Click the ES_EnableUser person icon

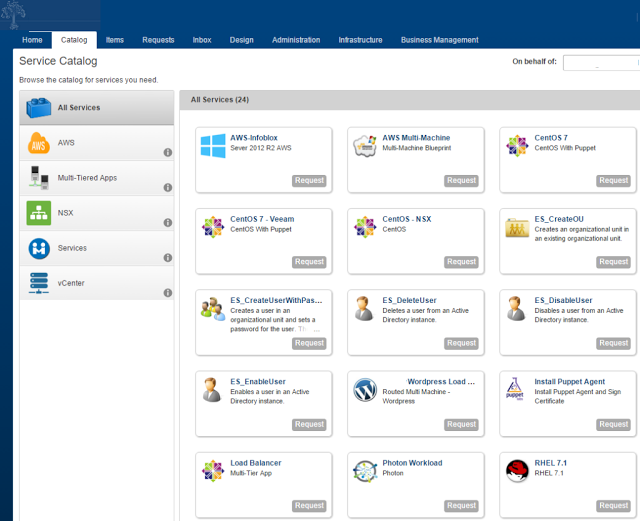212,390
